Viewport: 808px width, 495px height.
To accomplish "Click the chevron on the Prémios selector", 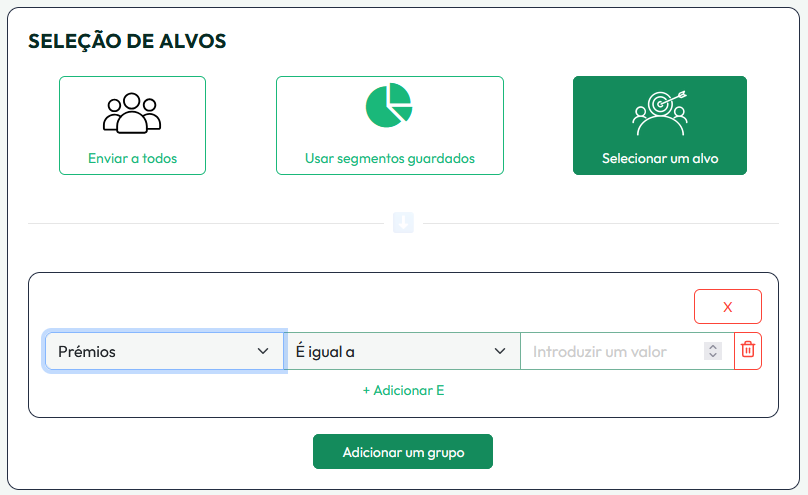I will tap(264, 351).
